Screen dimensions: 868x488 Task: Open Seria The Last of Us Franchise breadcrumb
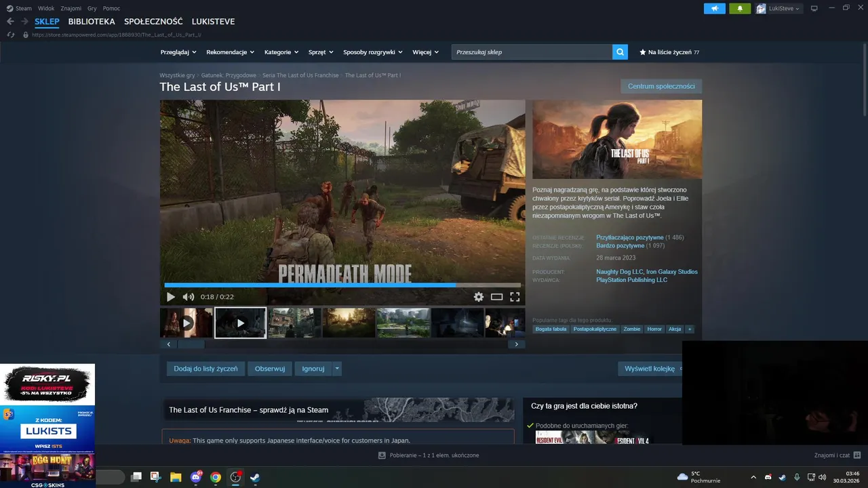point(300,75)
